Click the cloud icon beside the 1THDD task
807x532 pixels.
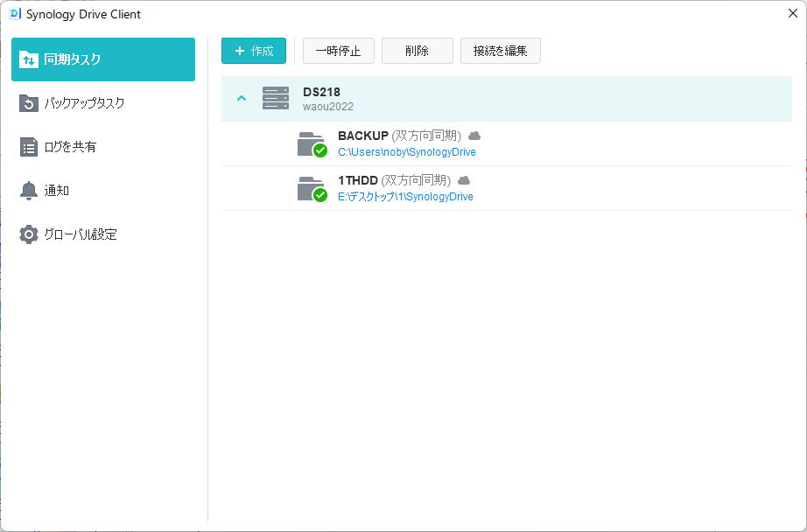click(464, 180)
